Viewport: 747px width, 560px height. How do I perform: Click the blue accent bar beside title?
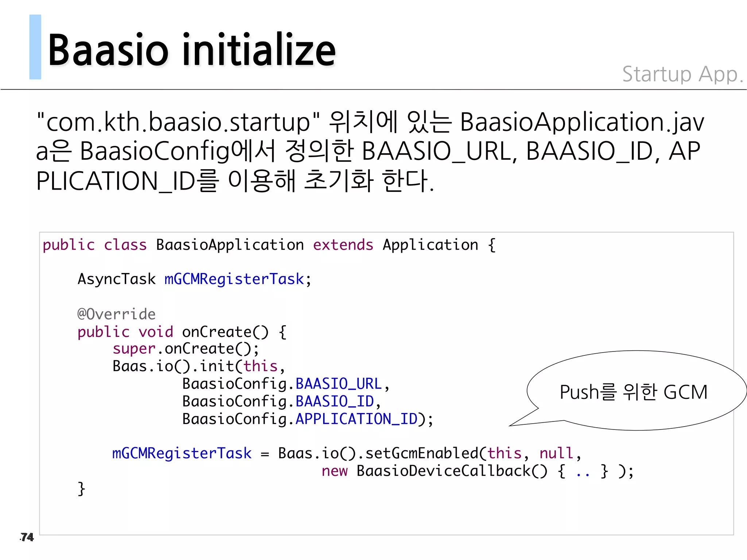coord(35,47)
